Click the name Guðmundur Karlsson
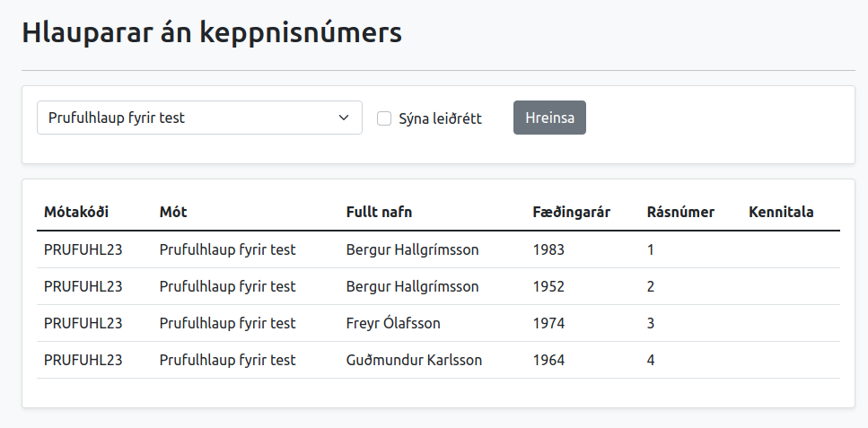 (414, 360)
